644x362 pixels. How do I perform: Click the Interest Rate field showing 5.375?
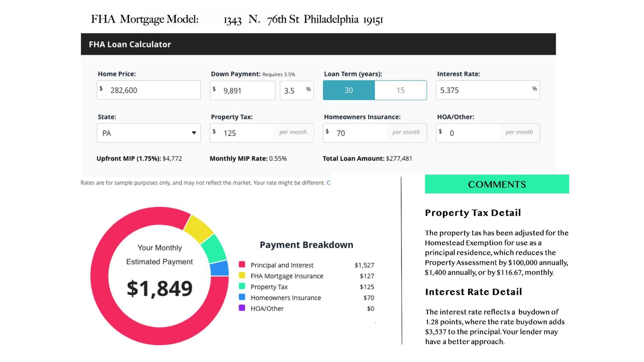pos(488,90)
